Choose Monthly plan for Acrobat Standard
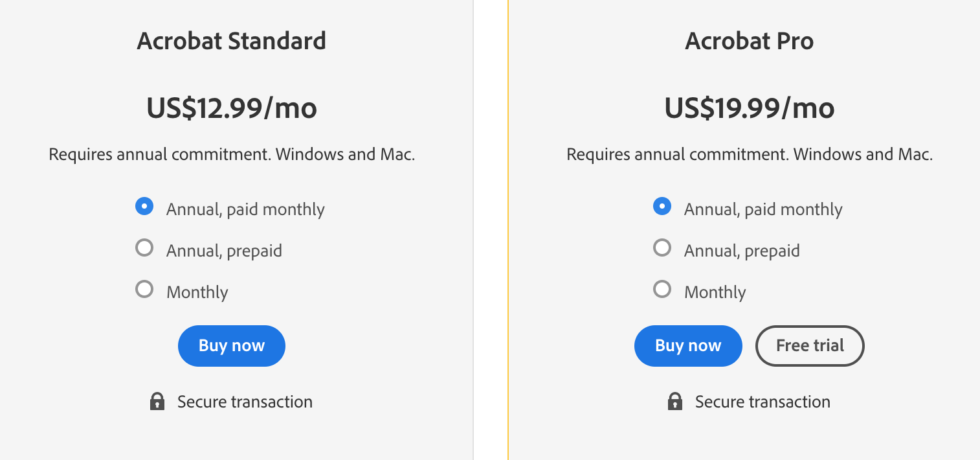This screenshot has height=460, width=980. 144,289
